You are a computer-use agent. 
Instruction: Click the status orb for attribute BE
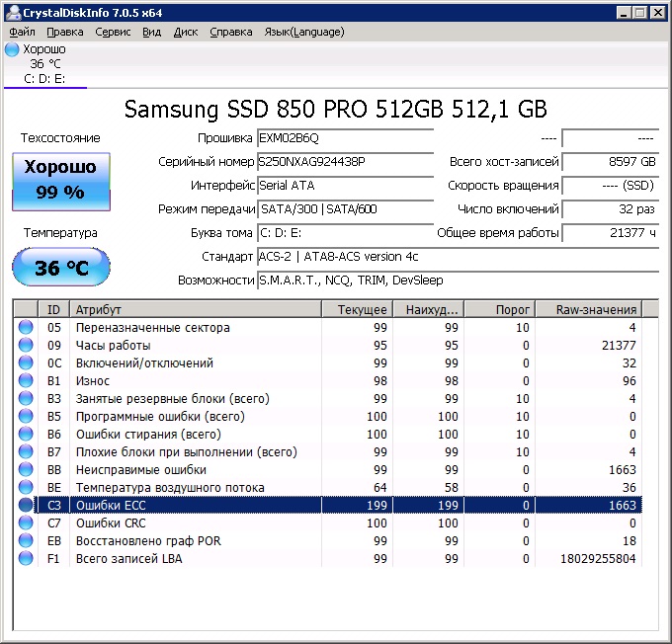point(26,487)
